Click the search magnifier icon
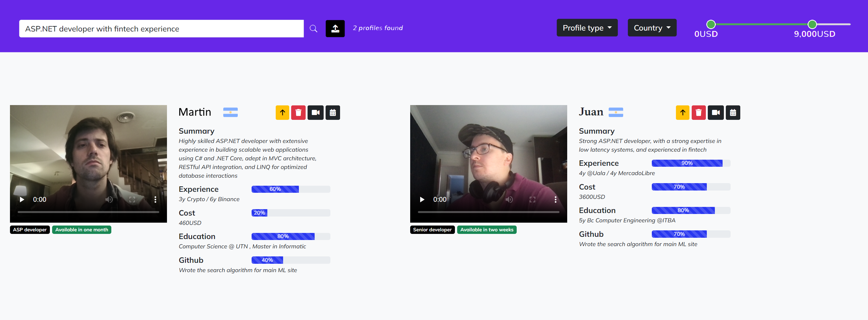868x320 pixels. [313, 29]
